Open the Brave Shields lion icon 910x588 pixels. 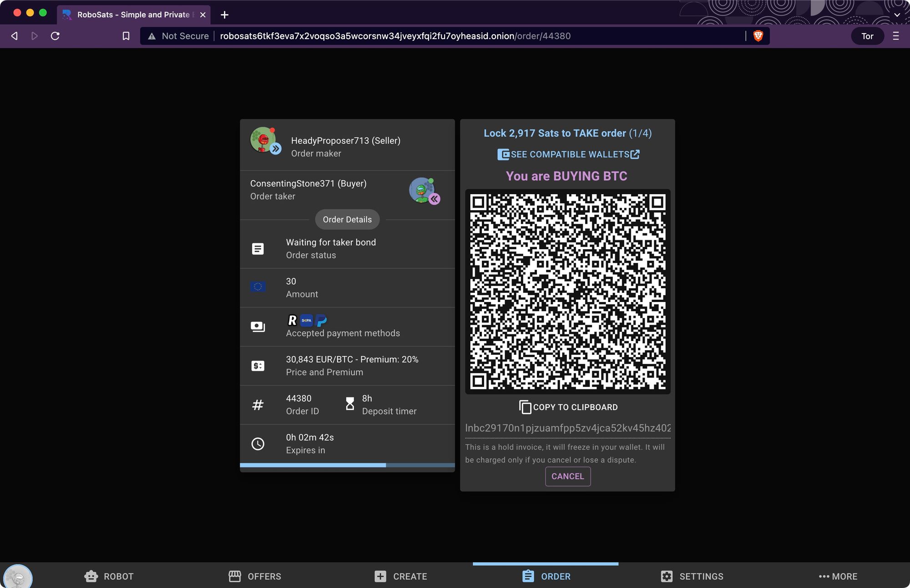(758, 36)
